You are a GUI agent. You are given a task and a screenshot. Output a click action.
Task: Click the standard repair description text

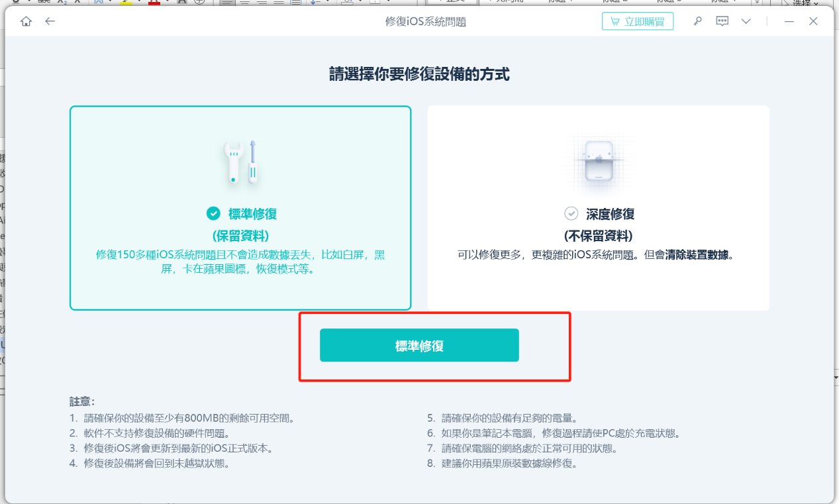coord(240,262)
